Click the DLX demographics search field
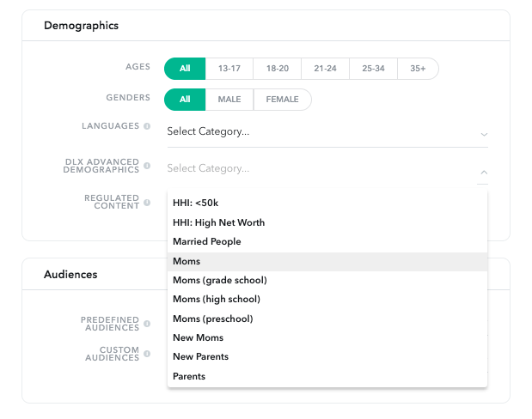Image resolution: width=532 pixels, height=419 pixels. [321, 168]
